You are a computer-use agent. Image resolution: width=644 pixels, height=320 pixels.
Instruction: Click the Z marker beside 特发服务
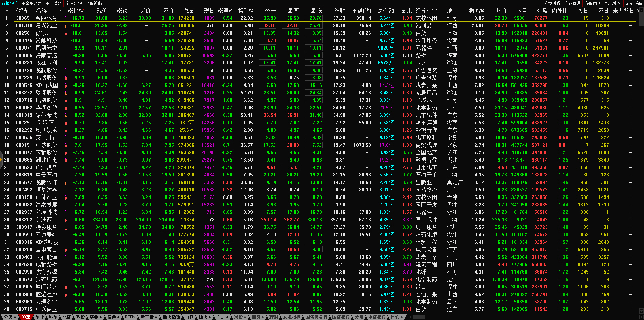(66, 228)
